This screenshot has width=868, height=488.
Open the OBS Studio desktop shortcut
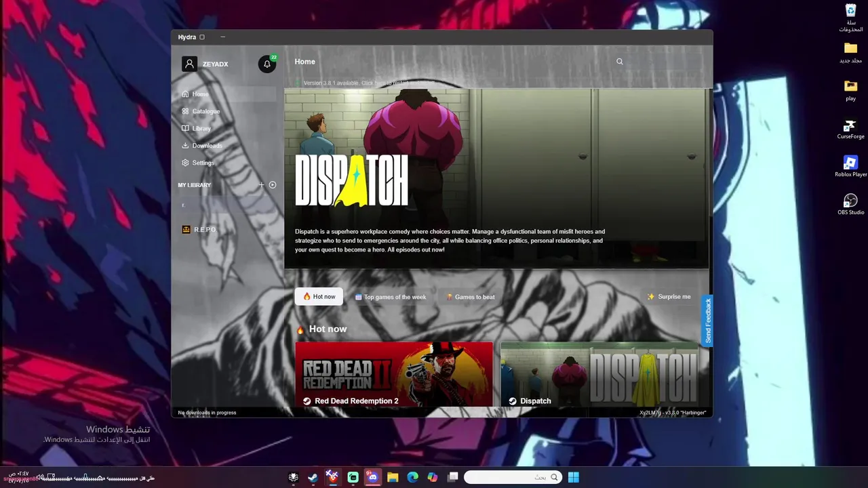pyautogui.click(x=850, y=205)
